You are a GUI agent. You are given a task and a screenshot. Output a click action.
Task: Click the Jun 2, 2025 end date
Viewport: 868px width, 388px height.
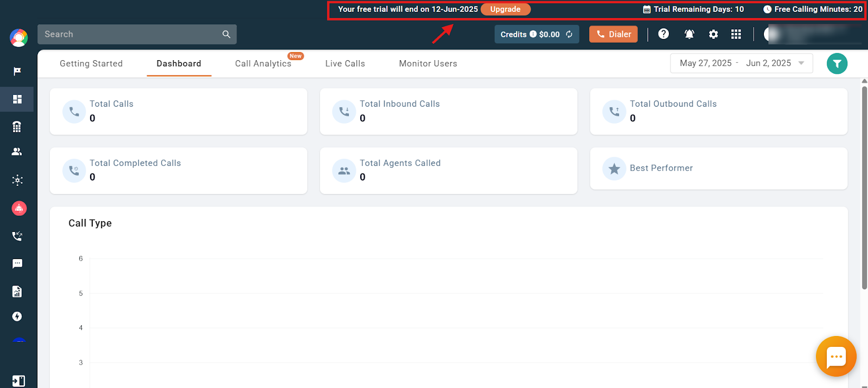click(x=768, y=63)
